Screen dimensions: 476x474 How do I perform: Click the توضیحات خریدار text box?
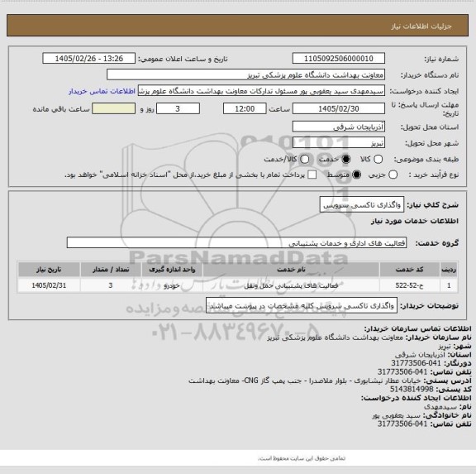[x=302, y=305]
